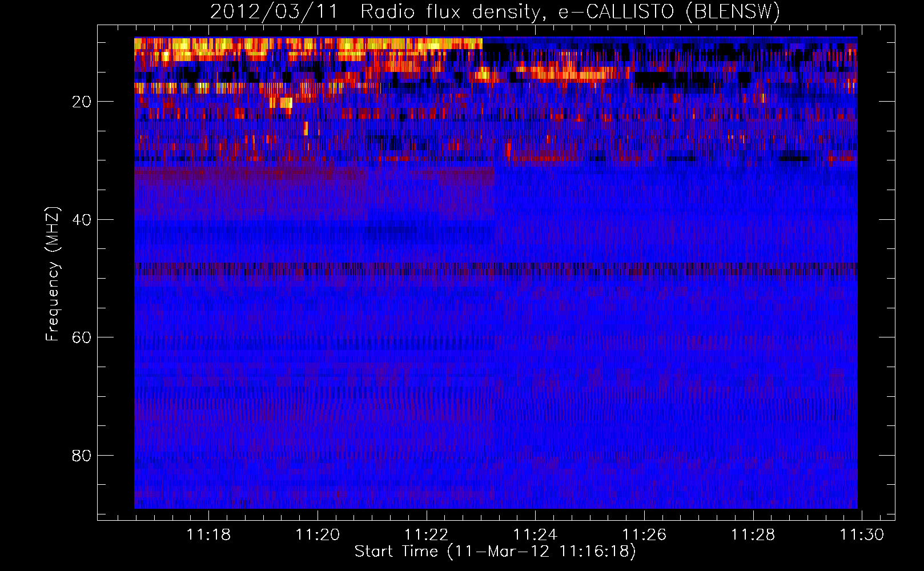924x571 pixels.
Task: Click the '11:28' time tick label
Action: pos(753,534)
